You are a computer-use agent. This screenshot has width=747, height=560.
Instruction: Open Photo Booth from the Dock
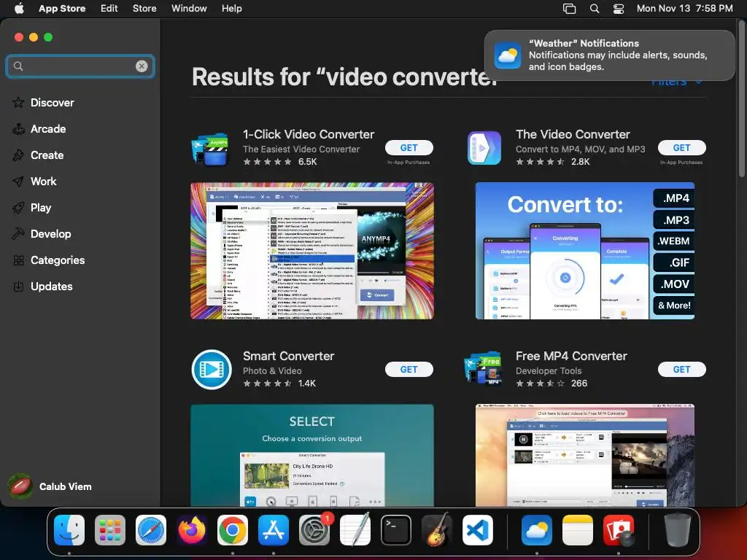pyautogui.click(x=619, y=529)
